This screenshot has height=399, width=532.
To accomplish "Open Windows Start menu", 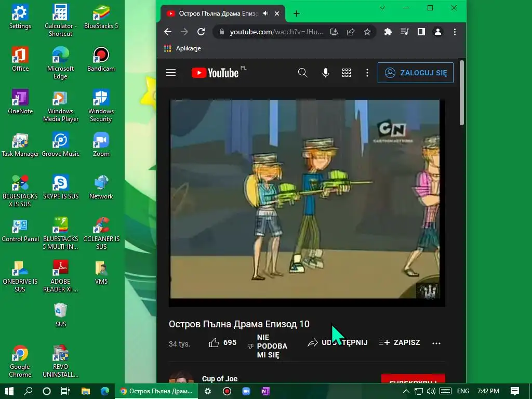I will (9, 391).
